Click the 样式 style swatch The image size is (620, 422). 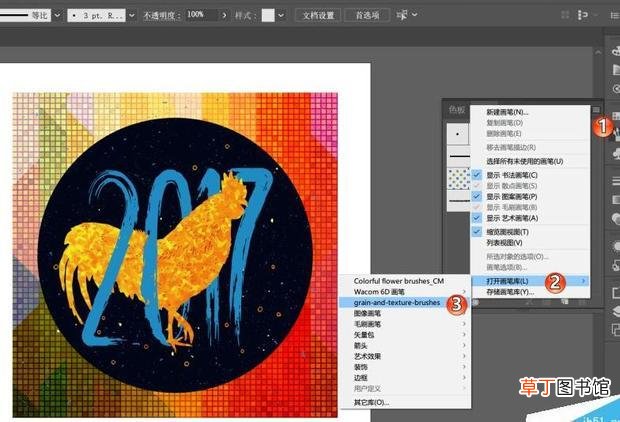point(268,15)
